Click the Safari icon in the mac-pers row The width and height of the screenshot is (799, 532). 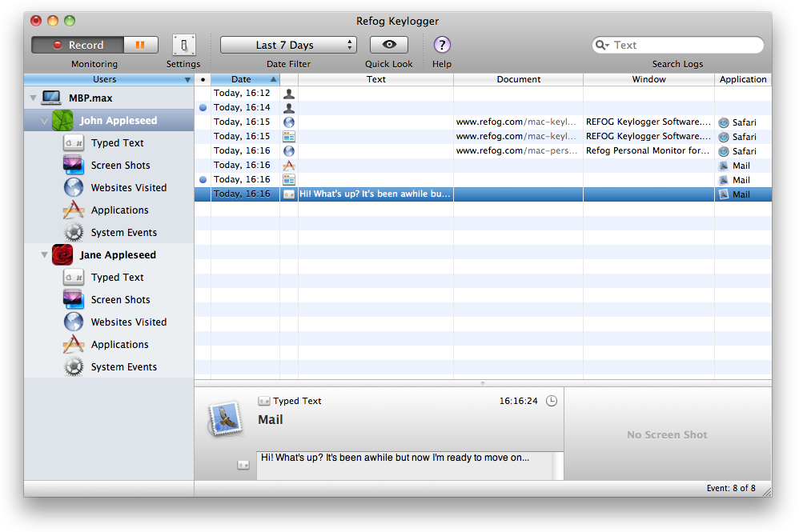[x=724, y=151]
